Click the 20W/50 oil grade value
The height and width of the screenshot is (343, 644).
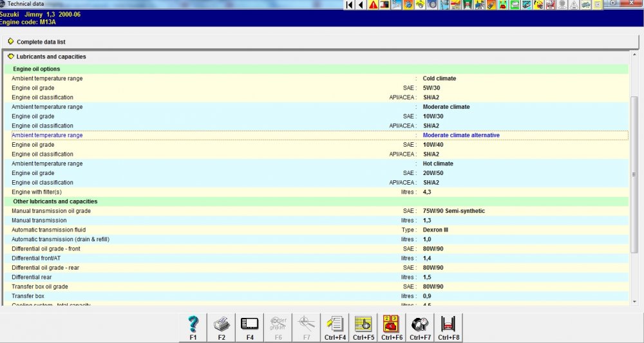[433, 173]
